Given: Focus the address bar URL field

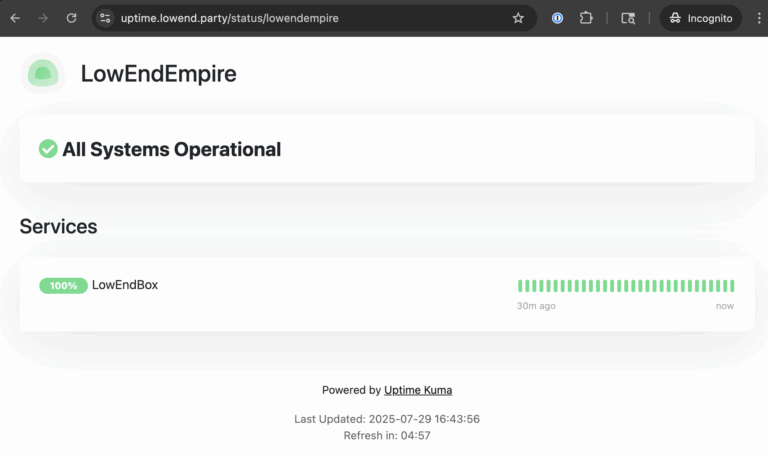Looking at the screenshot, I should click(x=300, y=18).
